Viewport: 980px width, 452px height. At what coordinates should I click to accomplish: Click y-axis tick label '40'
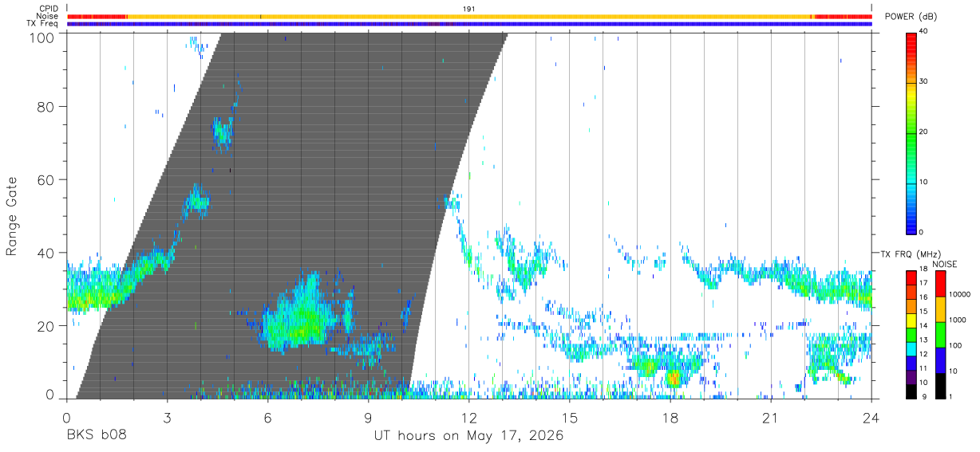click(45, 253)
